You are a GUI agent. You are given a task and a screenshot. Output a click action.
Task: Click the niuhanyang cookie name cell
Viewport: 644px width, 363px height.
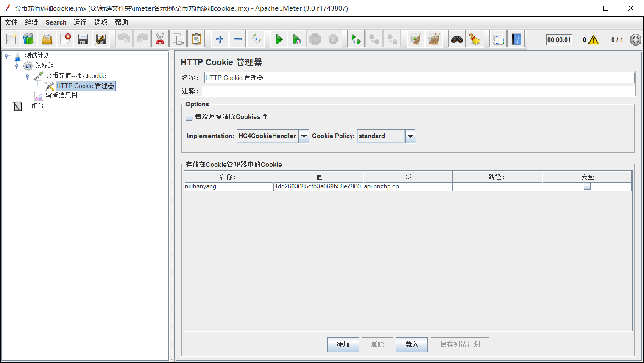229,186
